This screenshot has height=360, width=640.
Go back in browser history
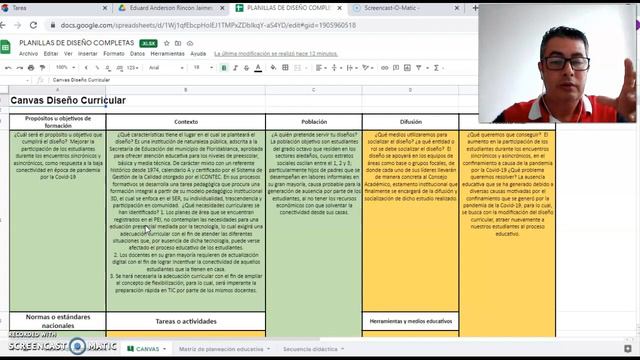[3, 25]
